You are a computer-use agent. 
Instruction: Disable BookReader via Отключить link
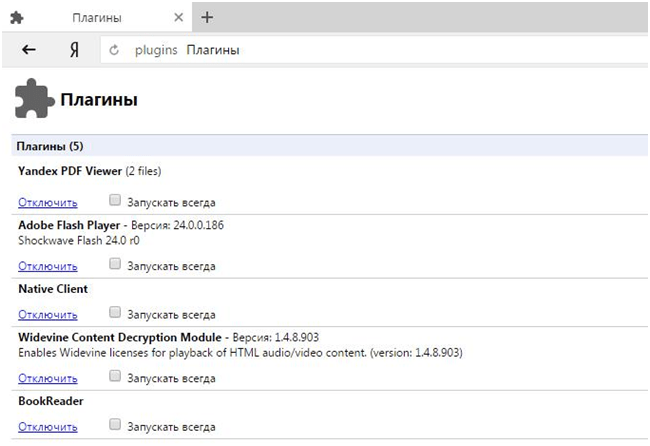48,427
